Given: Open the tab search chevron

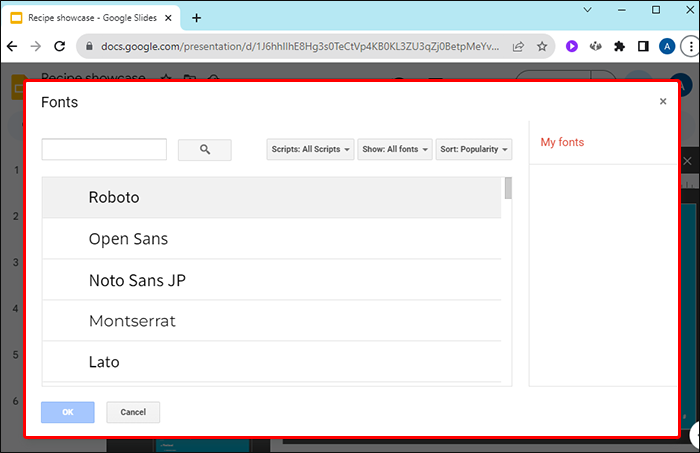Looking at the screenshot, I should 588,10.
